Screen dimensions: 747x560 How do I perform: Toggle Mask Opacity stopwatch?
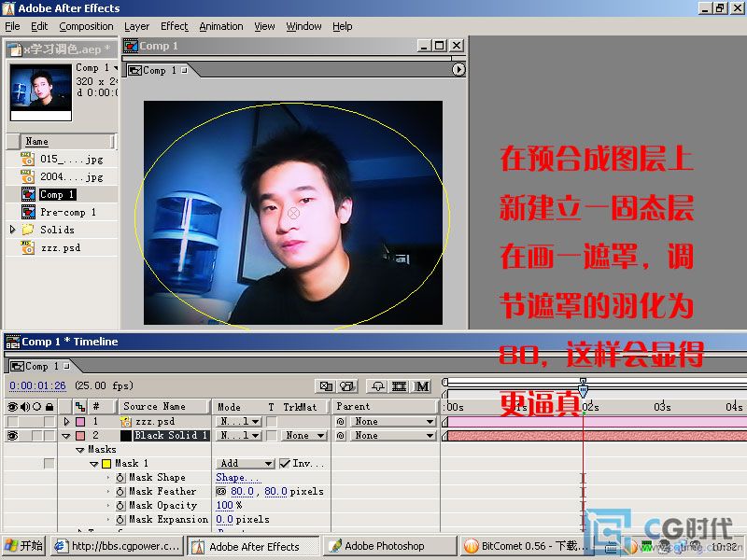point(120,505)
